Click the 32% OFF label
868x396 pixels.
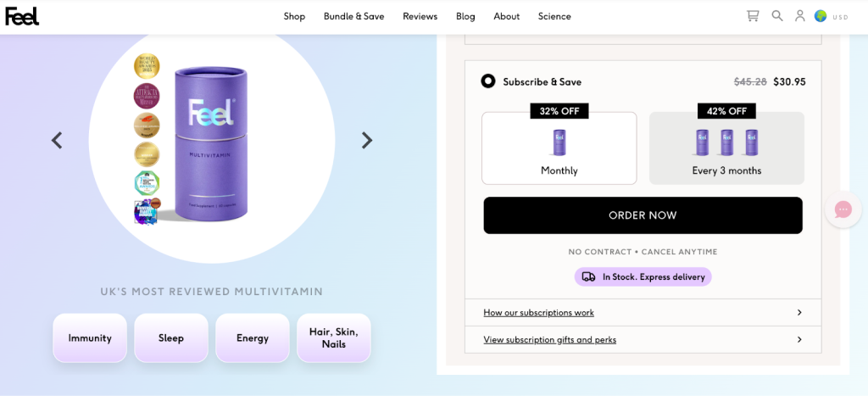[559, 111]
